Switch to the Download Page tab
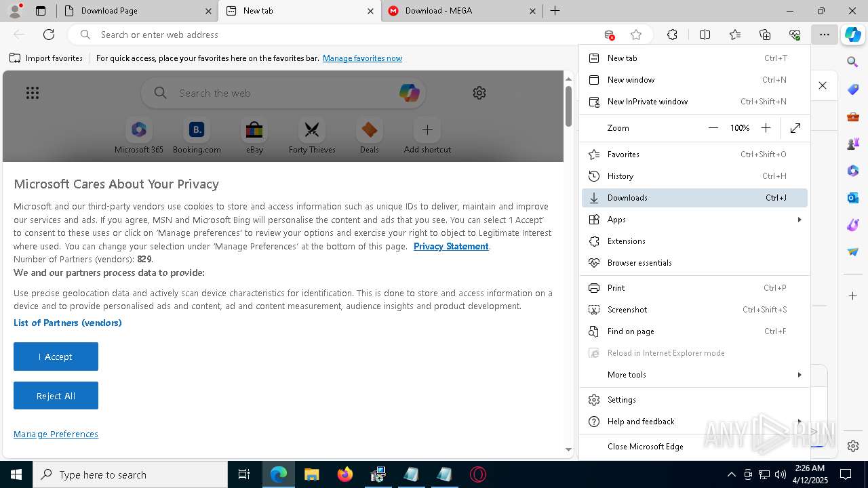Screen dimensions: 868x488 point(136,11)
